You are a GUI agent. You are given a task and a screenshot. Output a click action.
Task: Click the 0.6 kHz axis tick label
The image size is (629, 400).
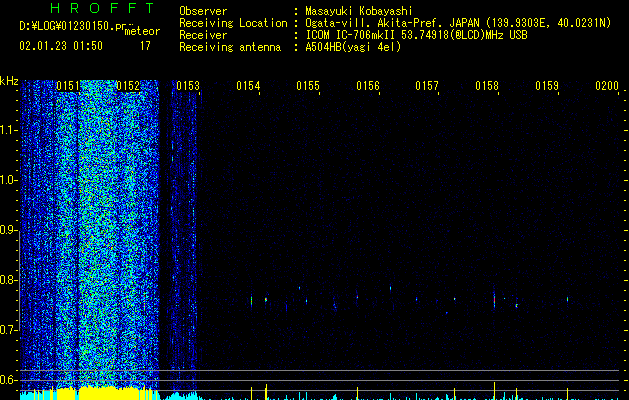coord(7,380)
